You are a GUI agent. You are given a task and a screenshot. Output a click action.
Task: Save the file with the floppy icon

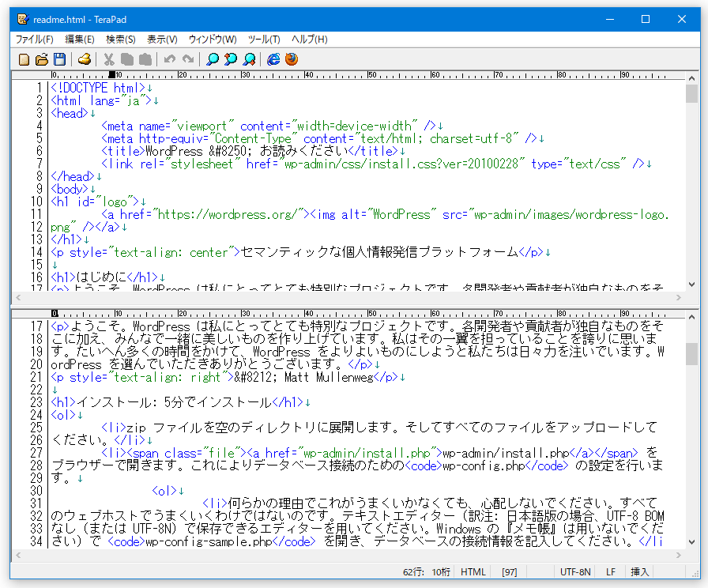[59, 59]
